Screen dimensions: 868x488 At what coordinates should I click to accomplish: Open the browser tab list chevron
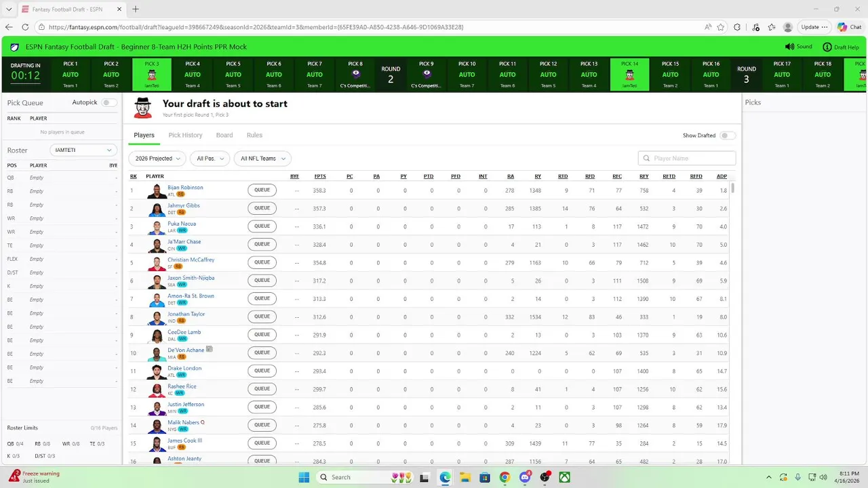point(9,9)
